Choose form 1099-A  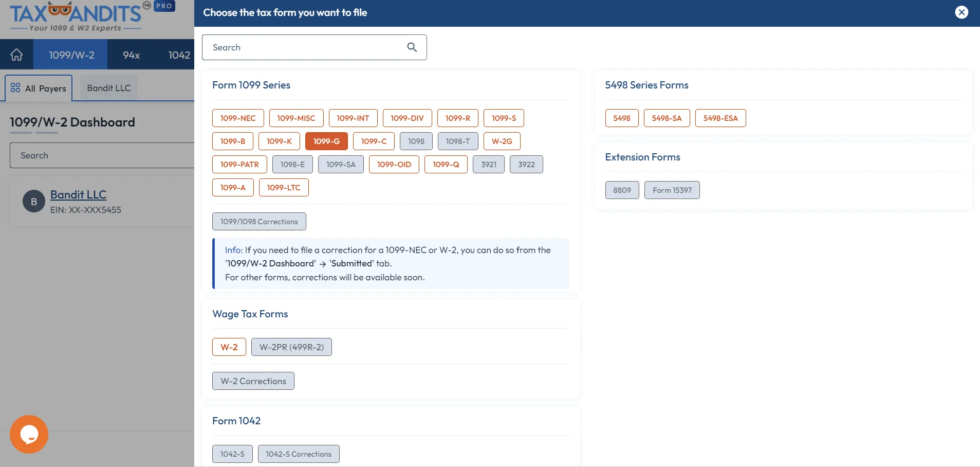click(233, 187)
